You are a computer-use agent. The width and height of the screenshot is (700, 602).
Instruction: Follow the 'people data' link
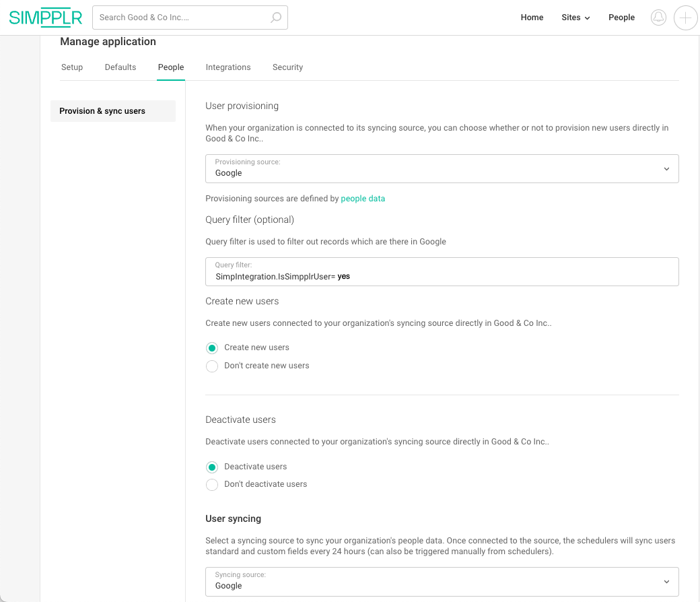(363, 199)
